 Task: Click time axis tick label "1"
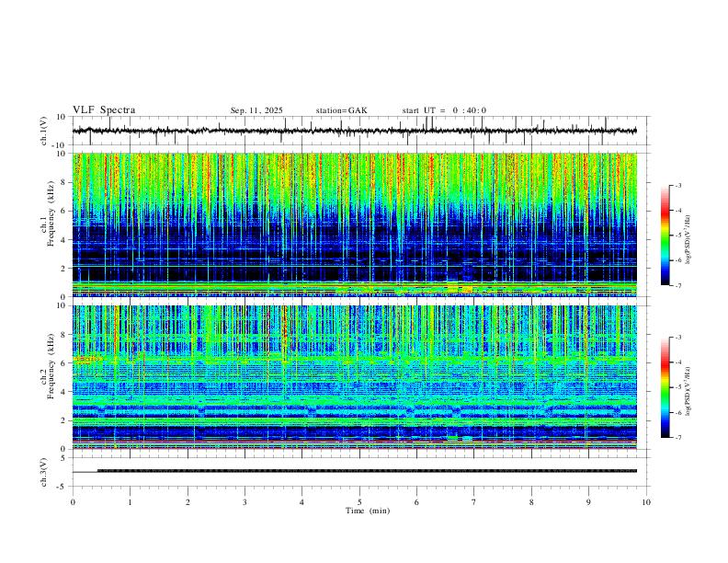coord(130,502)
